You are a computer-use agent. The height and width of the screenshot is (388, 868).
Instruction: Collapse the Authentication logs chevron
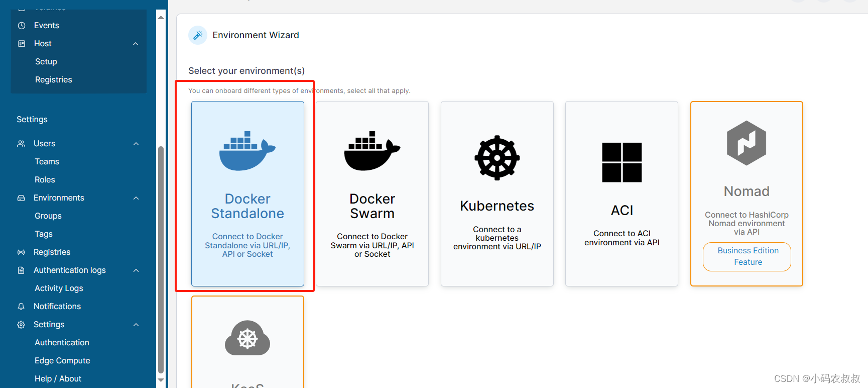point(136,270)
